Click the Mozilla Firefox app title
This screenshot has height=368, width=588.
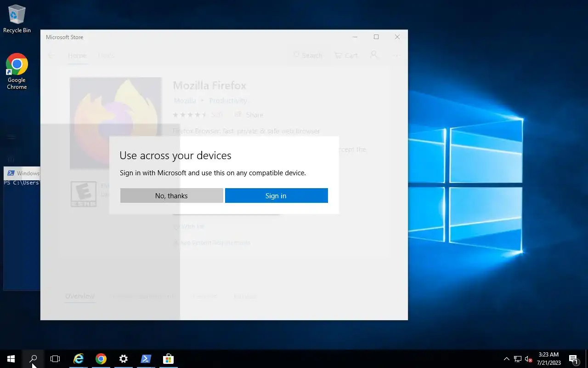(209, 85)
